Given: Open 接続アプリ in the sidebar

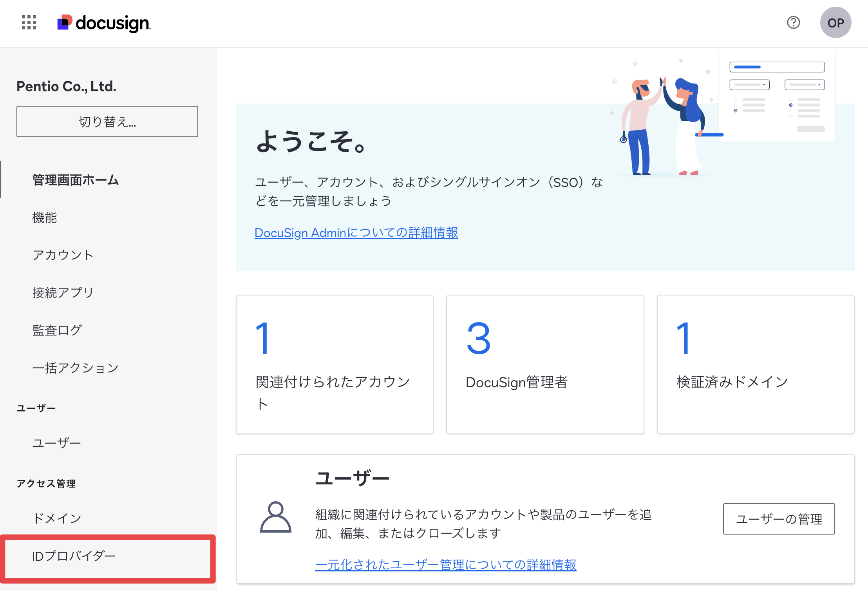Looking at the screenshot, I should [63, 293].
